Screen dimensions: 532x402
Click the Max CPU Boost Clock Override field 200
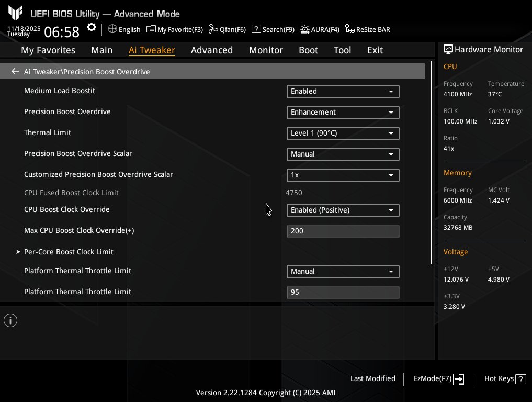tap(343, 231)
